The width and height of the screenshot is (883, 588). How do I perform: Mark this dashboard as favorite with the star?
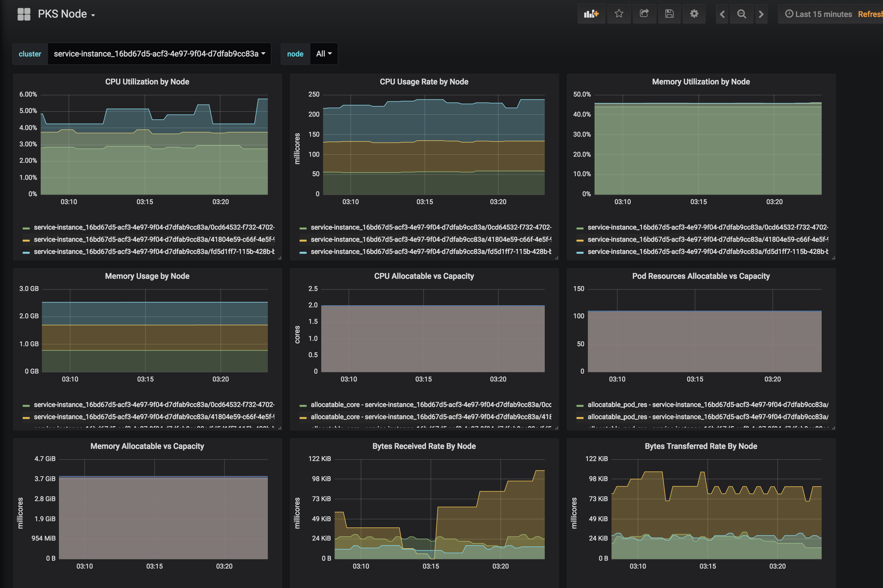click(619, 14)
